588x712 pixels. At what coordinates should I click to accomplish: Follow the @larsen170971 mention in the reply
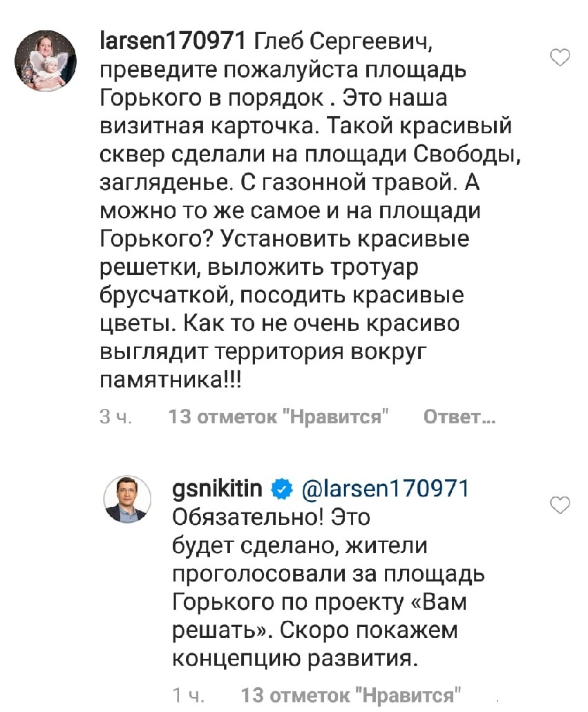(386, 489)
